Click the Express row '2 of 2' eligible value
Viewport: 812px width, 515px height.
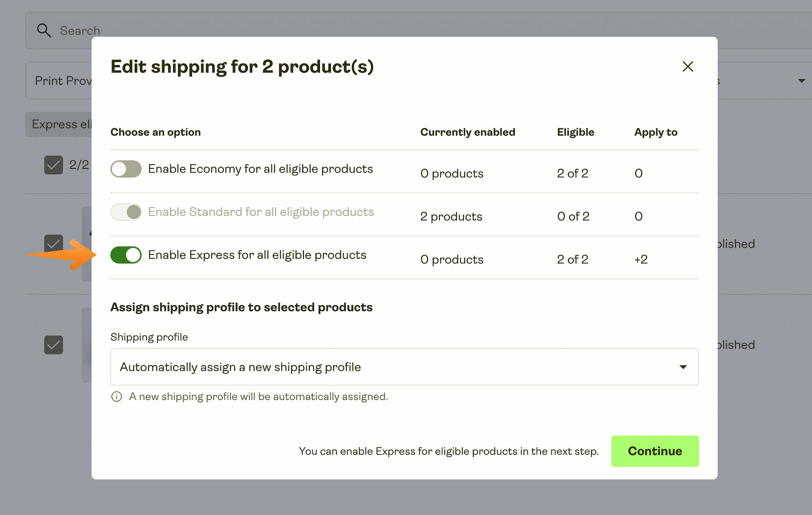tap(573, 259)
